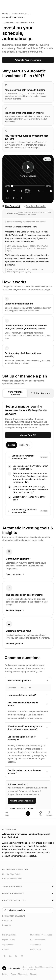Viewport: 56px width, 980px height.
Task: Click the Manage Your AIP button
Action: (28, 435)
